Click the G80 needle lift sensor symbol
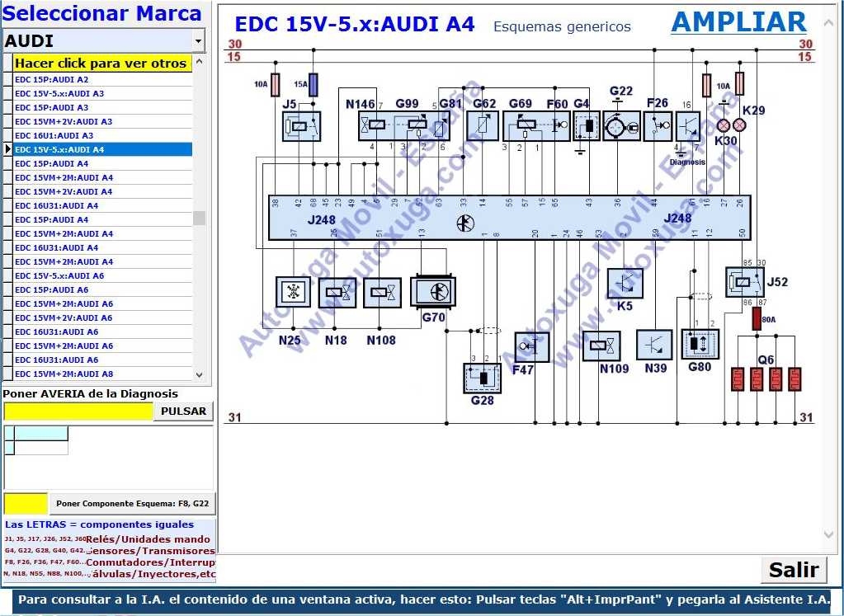This screenshot has width=844, height=616. [700, 343]
